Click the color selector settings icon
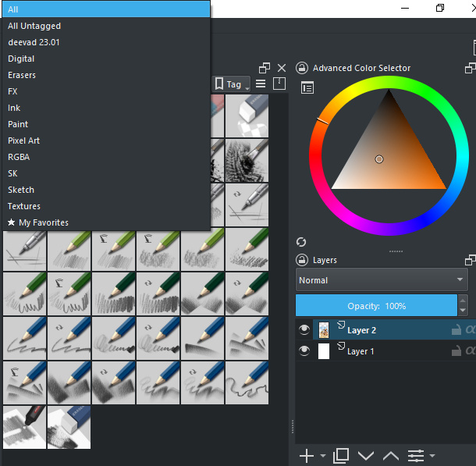The height and width of the screenshot is (466, 476). click(307, 88)
